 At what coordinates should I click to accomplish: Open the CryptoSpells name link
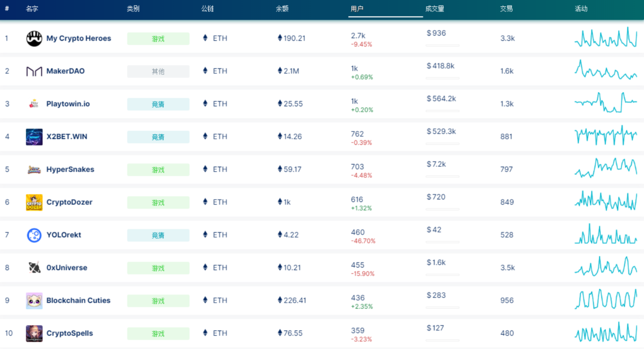70,333
